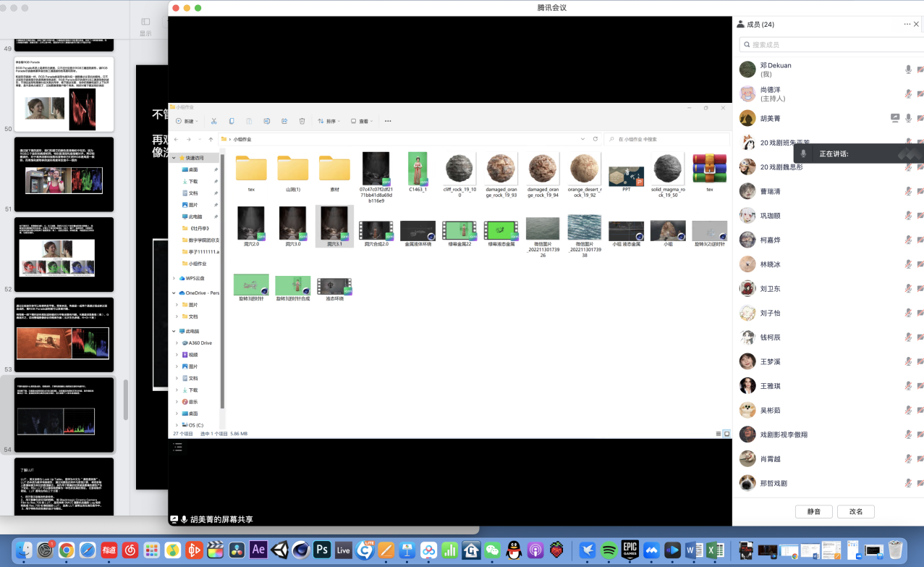Toggle the microphone icon next to 胡美菁
Image resolution: width=924 pixels, height=567 pixels.
[x=908, y=118]
